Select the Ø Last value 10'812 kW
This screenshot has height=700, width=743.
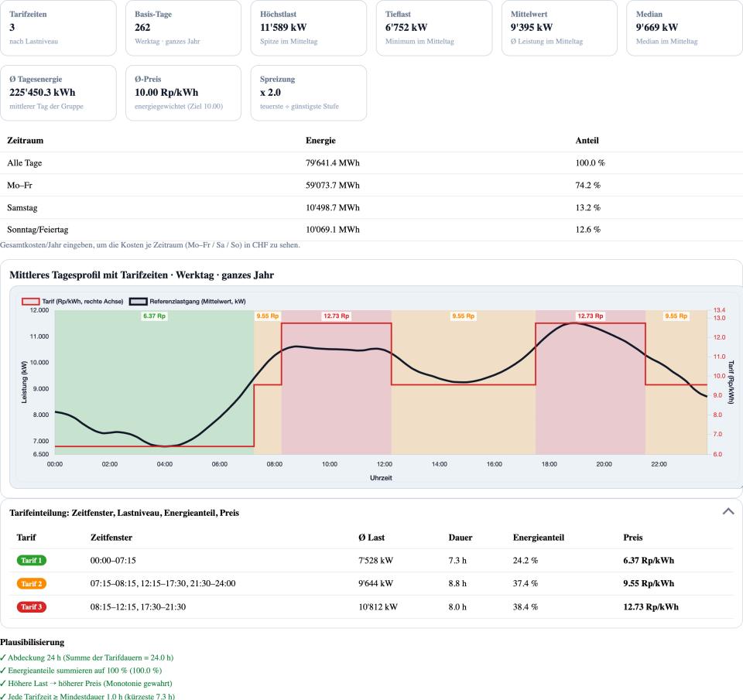[378, 606]
